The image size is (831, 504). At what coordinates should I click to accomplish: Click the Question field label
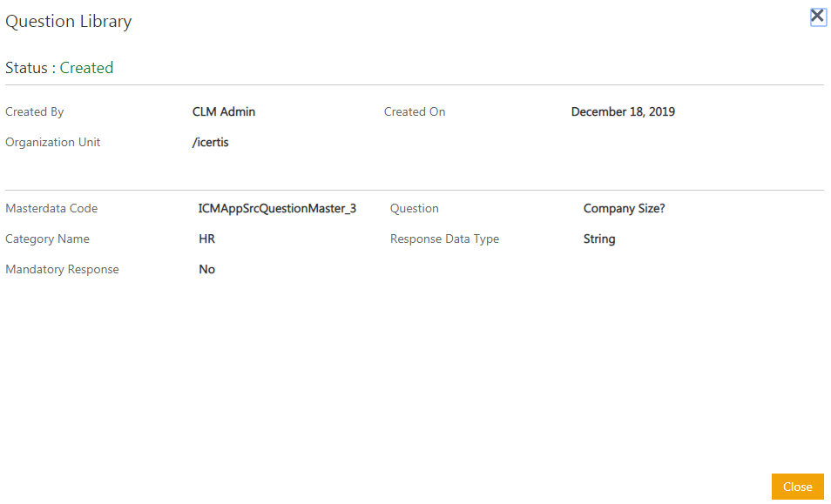pos(415,209)
